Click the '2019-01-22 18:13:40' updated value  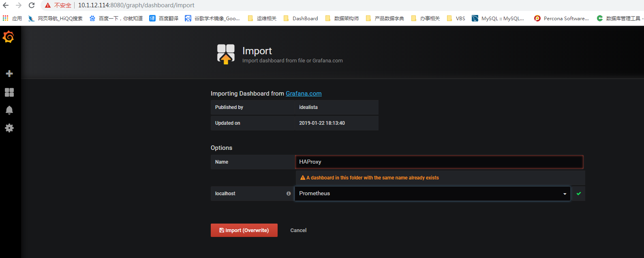[x=322, y=123]
